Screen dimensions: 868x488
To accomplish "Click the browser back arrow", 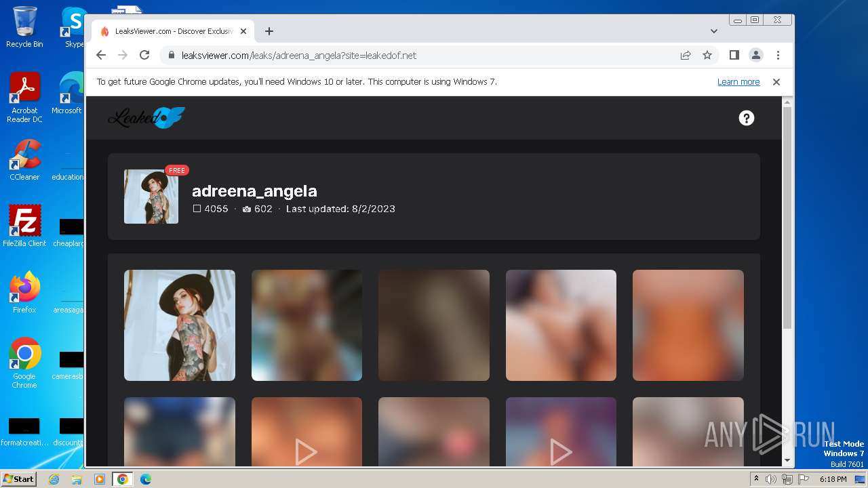I will click(101, 55).
